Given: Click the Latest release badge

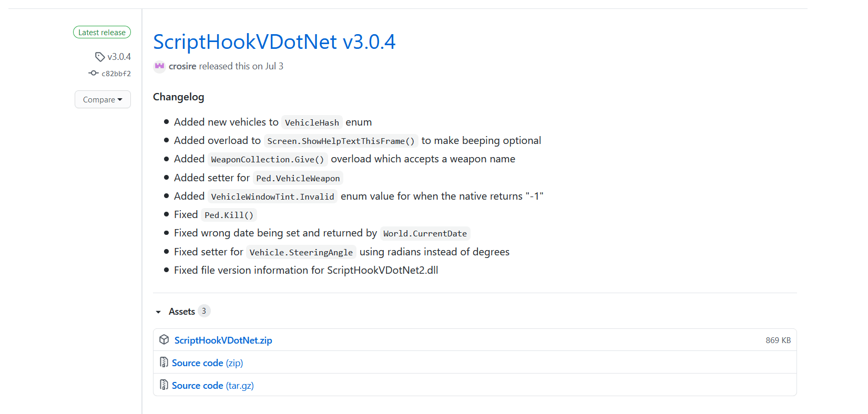Looking at the screenshot, I should pos(102,33).
